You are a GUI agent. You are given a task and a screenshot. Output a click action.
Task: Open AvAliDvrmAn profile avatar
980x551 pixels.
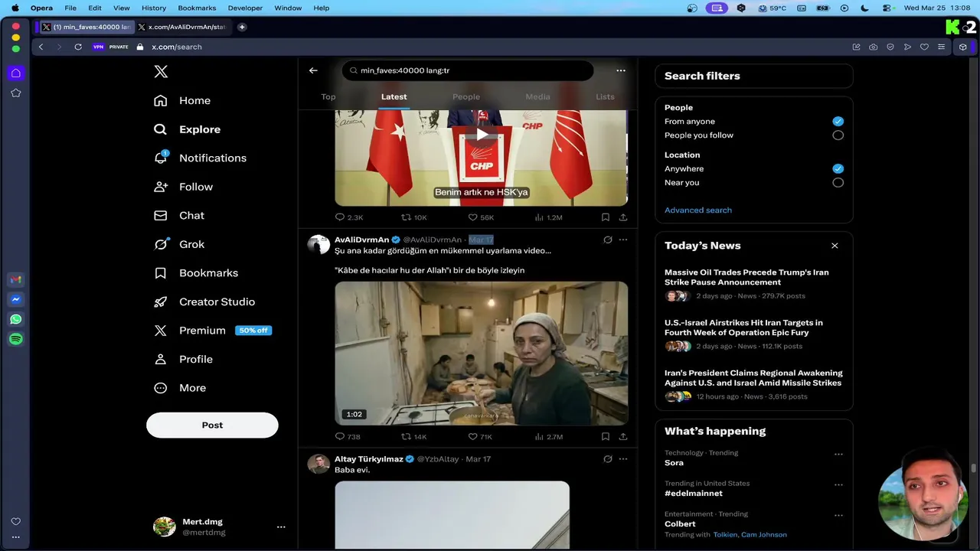tap(318, 245)
